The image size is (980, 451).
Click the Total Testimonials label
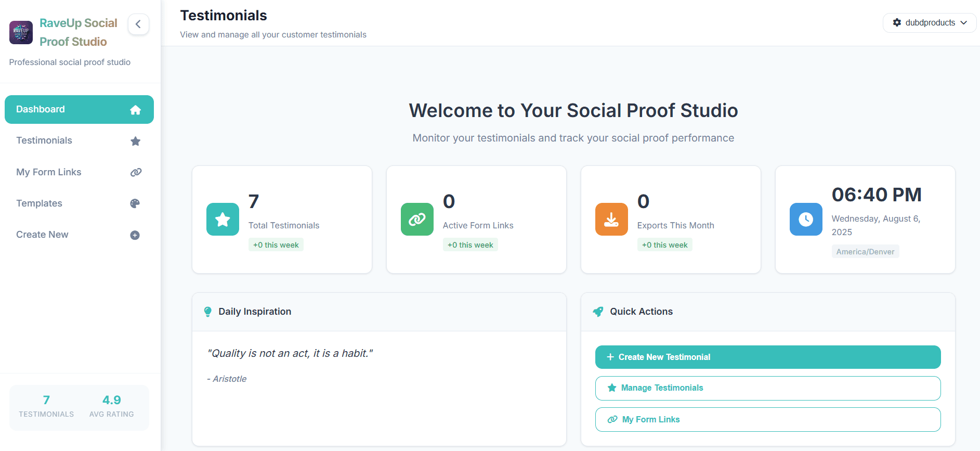284,225
